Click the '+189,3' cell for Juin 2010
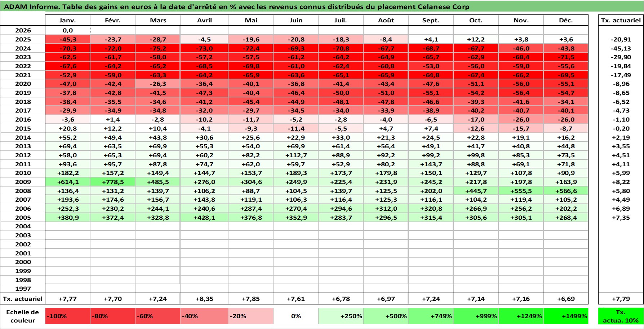 [x=296, y=173]
